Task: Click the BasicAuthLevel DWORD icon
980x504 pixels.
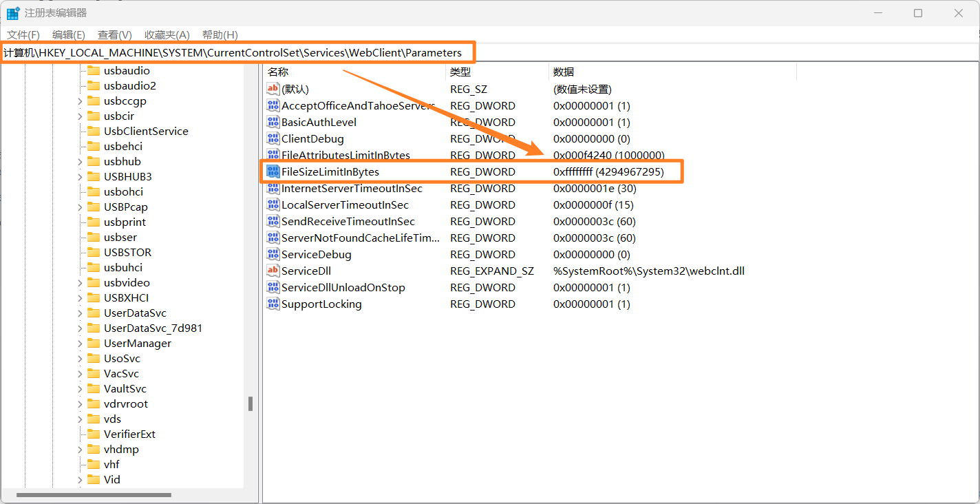Action: pyautogui.click(x=273, y=122)
